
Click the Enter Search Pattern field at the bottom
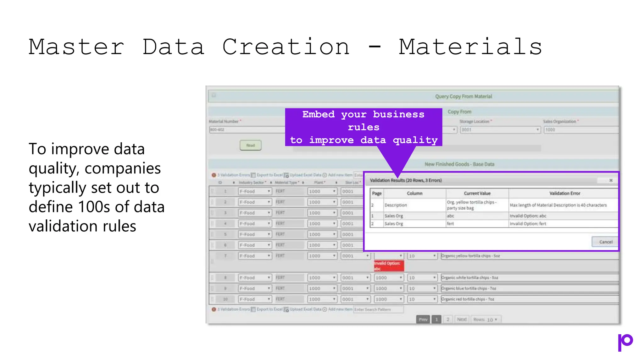click(x=379, y=310)
